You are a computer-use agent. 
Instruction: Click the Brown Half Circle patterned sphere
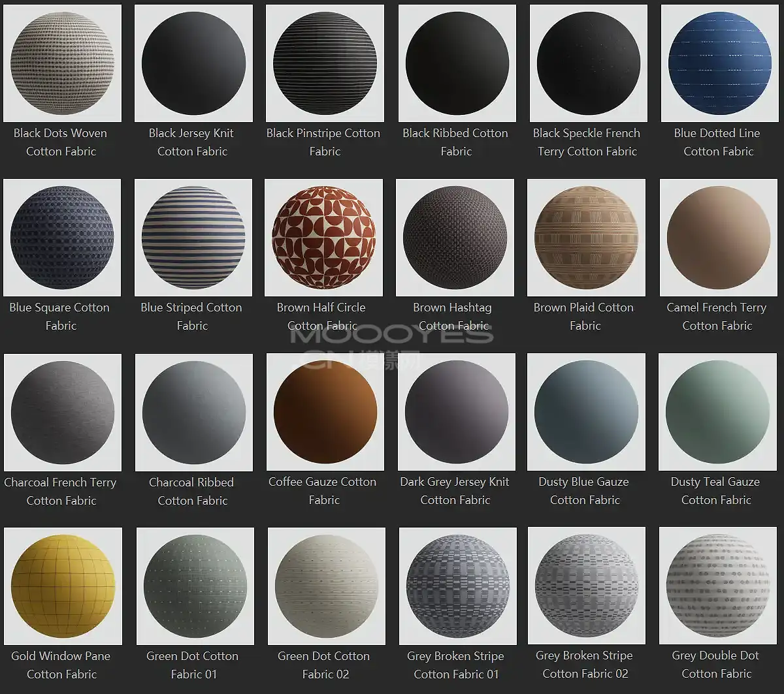click(x=324, y=238)
